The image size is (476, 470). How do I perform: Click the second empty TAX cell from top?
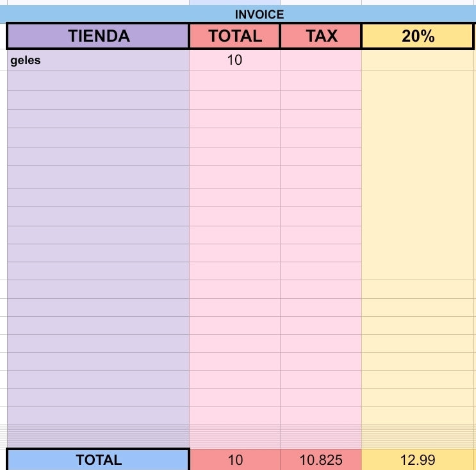(x=321, y=81)
